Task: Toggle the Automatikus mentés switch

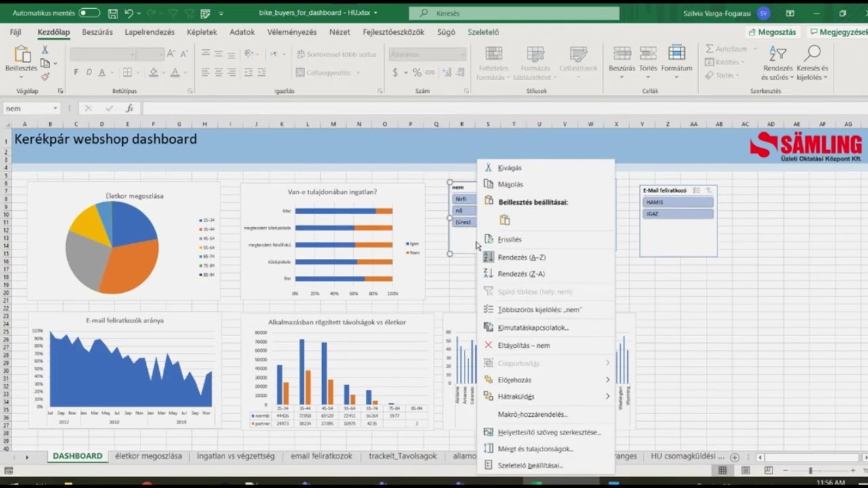Action: (90, 13)
